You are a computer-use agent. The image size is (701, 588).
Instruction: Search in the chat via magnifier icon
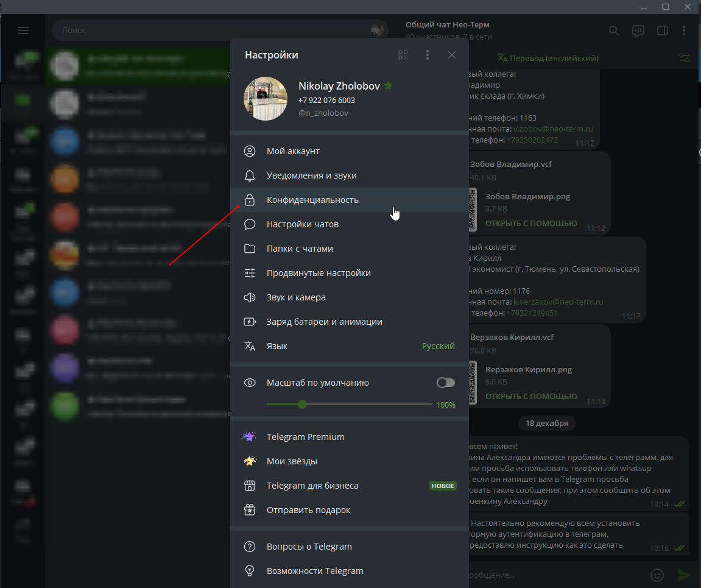coord(614,30)
